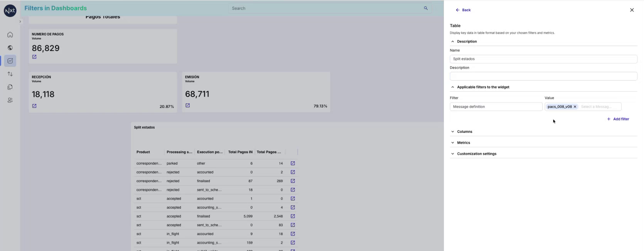Click the 18,118 Recepción value

pyautogui.click(x=43, y=94)
